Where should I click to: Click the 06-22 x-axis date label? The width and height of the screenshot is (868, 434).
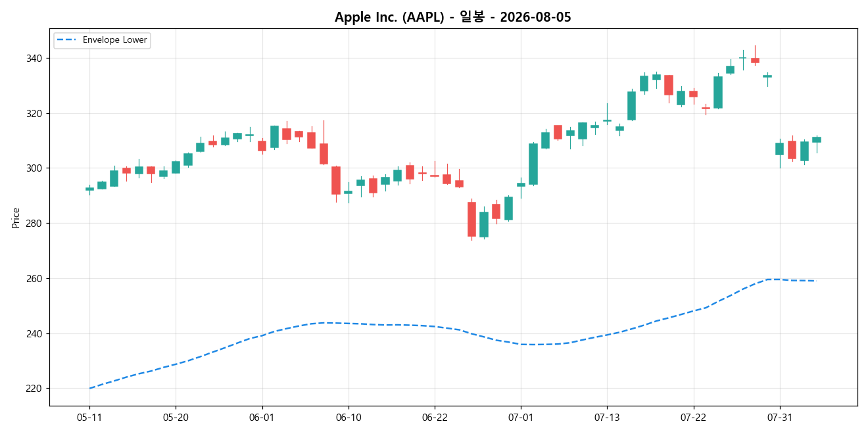(x=435, y=418)
